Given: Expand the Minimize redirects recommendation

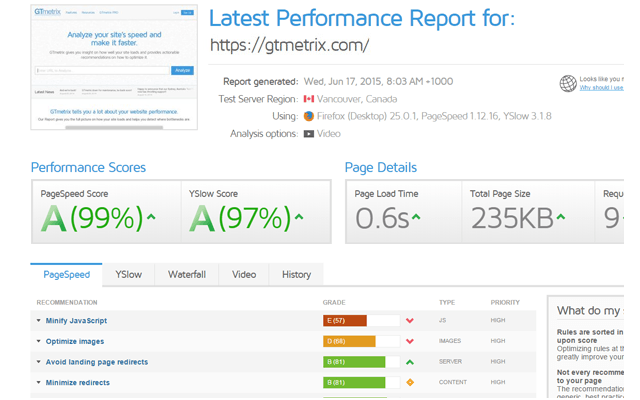Looking at the screenshot, I should coord(39,382).
